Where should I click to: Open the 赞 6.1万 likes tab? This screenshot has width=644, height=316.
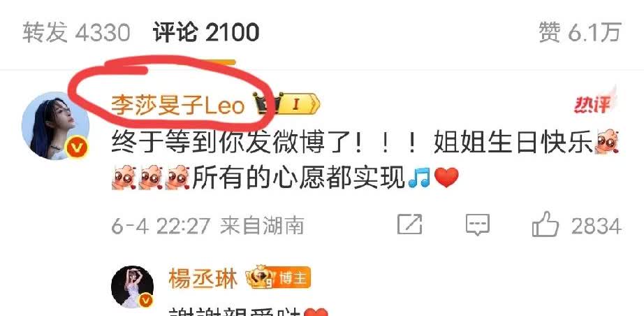click(x=580, y=32)
